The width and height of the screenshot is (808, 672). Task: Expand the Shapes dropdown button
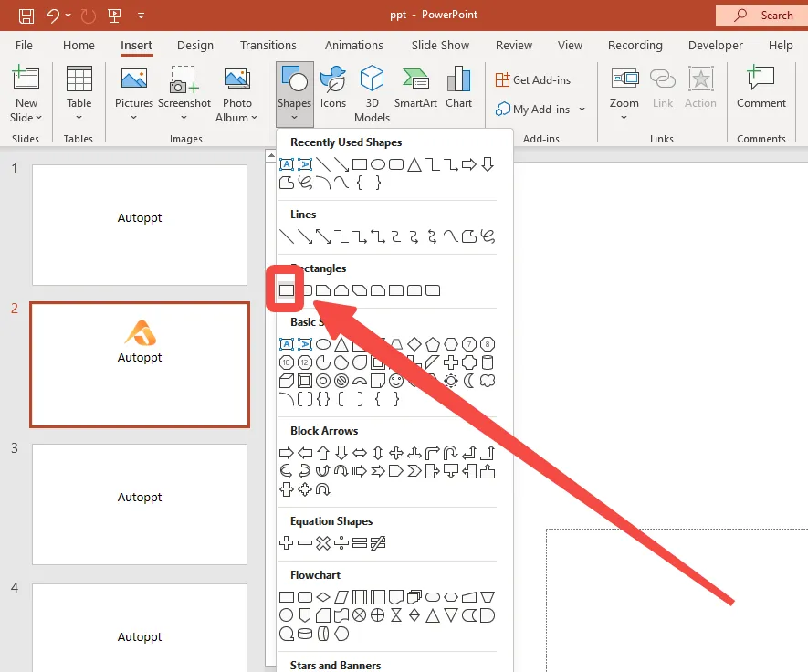[x=294, y=118]
